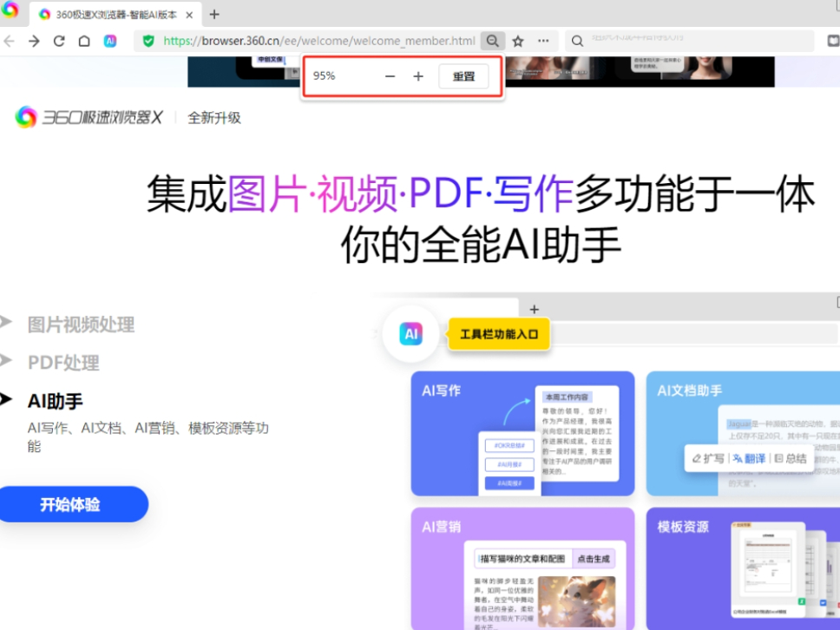Click the 360极速浏览器X logo
This screenshot has height=630, width=840.
[89, 117]
